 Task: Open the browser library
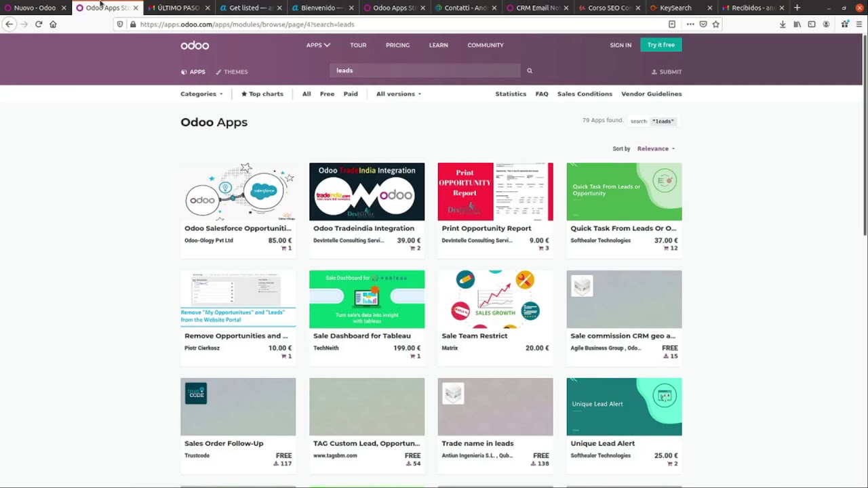click(x=797, y=24)
